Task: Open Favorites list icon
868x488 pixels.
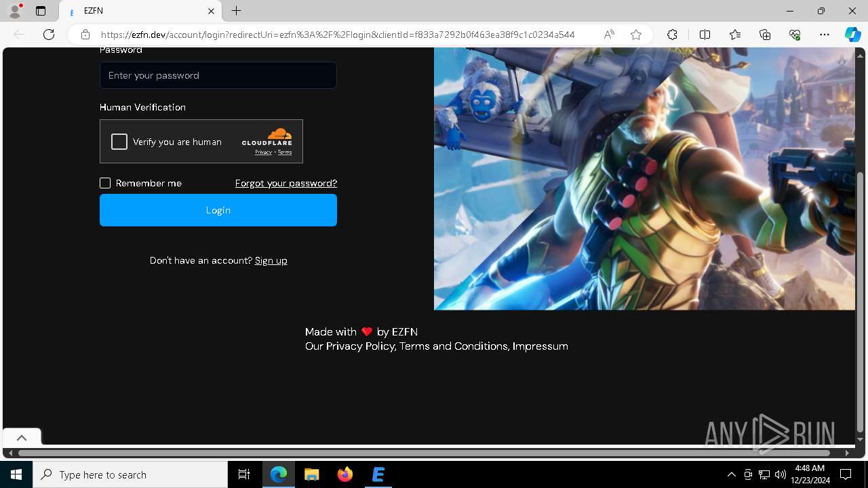Action: click(735, 35)
